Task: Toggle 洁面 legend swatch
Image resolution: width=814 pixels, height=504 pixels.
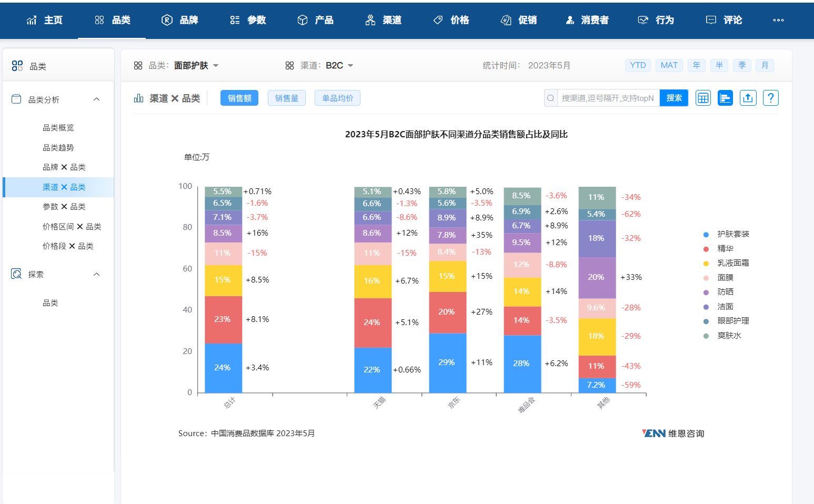Action: (x=706, y=307)
